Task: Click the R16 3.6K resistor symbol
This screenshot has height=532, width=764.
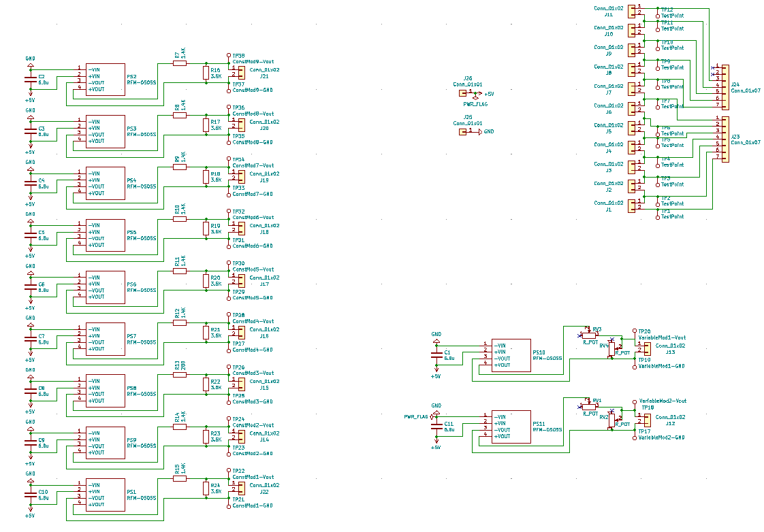Action: (x=206, y=73)
